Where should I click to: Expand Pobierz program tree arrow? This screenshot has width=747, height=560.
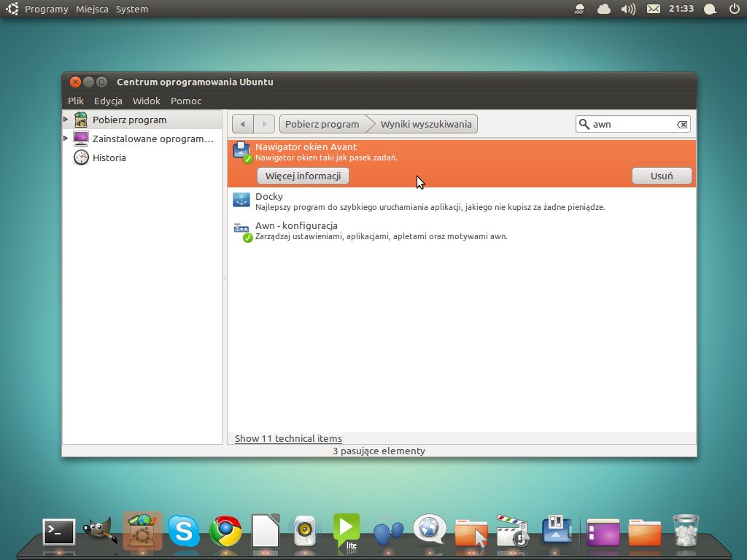(66, 119)
